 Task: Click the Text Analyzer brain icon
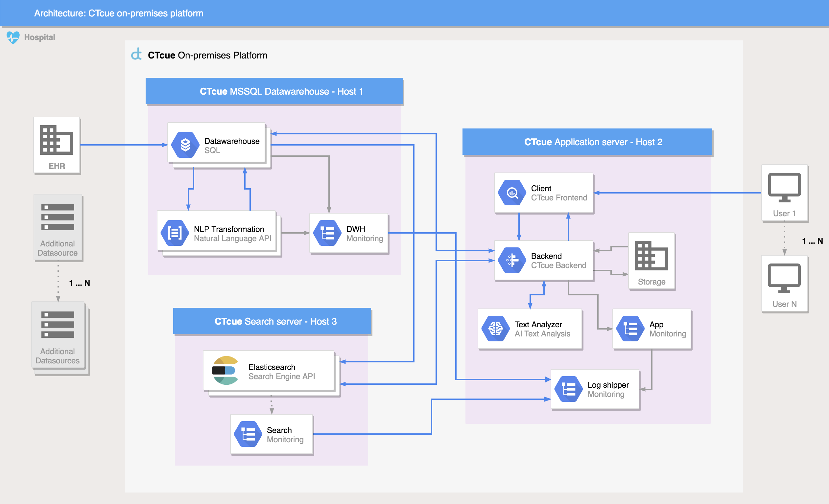point(495,329)
